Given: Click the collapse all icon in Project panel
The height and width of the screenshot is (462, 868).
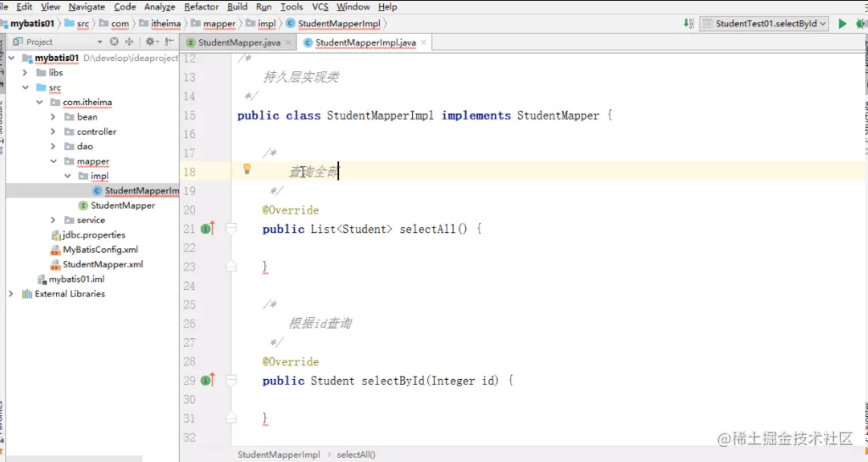Looking at the screenshot, I should tap(130, 42).
